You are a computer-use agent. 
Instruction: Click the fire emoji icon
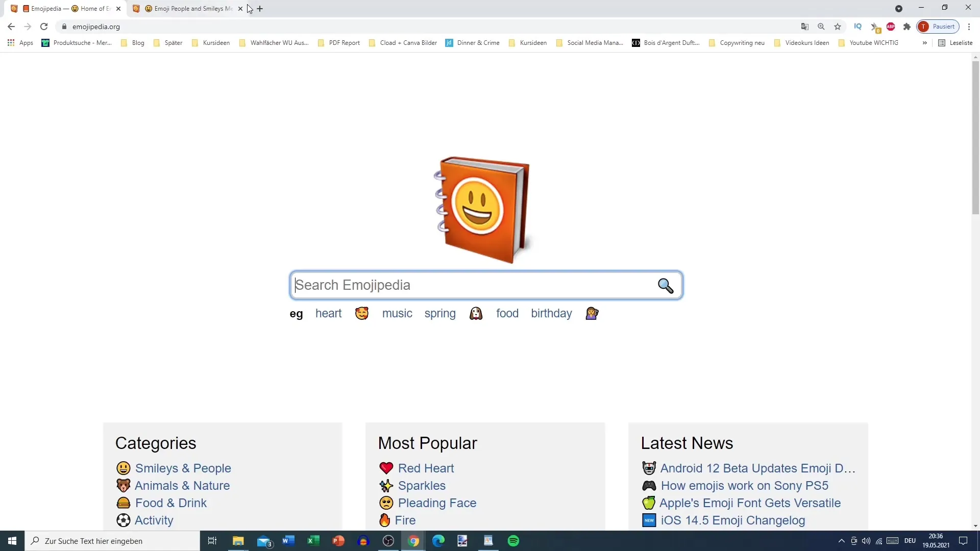click(x=385, y=520)
